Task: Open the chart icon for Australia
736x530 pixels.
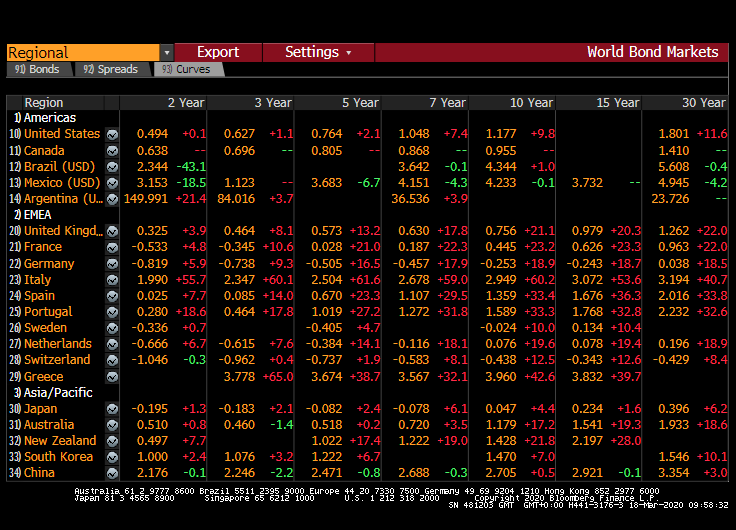Action: pos(112,425)
